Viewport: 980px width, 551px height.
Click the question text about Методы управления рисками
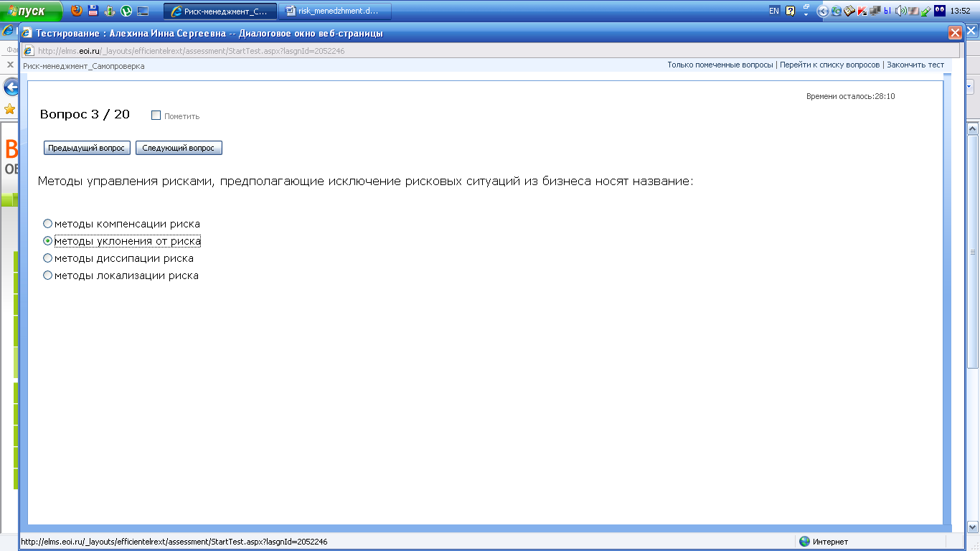(x=366, y=182)
